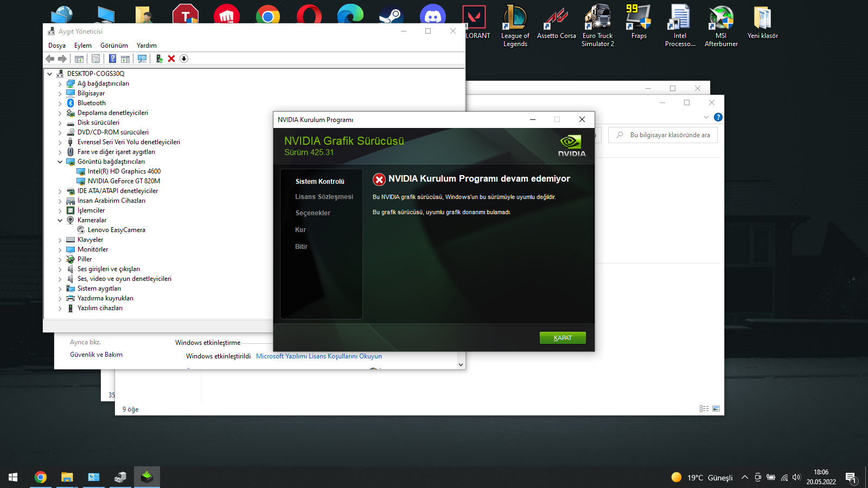Open the Wi-Fi network tray icon
868x488 pixels.
pyautogui.click(x=784, y=477)
